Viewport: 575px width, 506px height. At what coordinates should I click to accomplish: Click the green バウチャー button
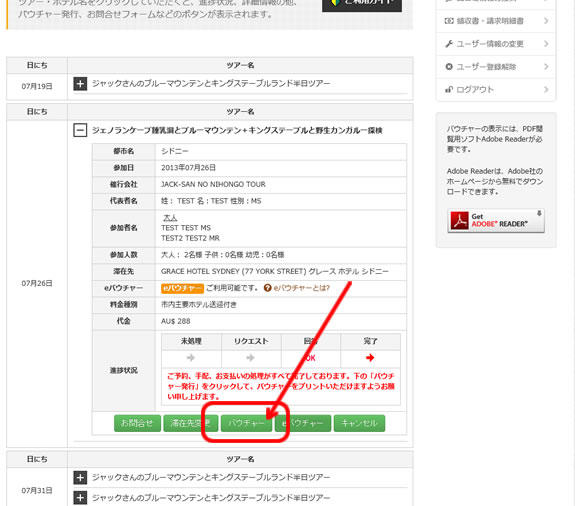click(246, 423)
